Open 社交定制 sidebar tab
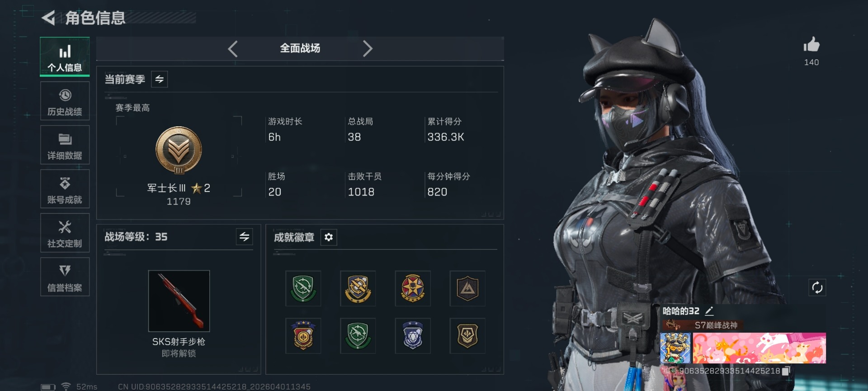The image size is (868, 391). 65,233
